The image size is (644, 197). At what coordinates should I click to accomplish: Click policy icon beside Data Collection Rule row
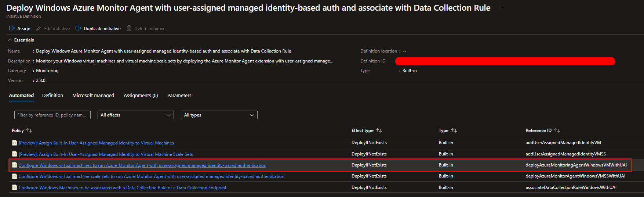[14, 187]
